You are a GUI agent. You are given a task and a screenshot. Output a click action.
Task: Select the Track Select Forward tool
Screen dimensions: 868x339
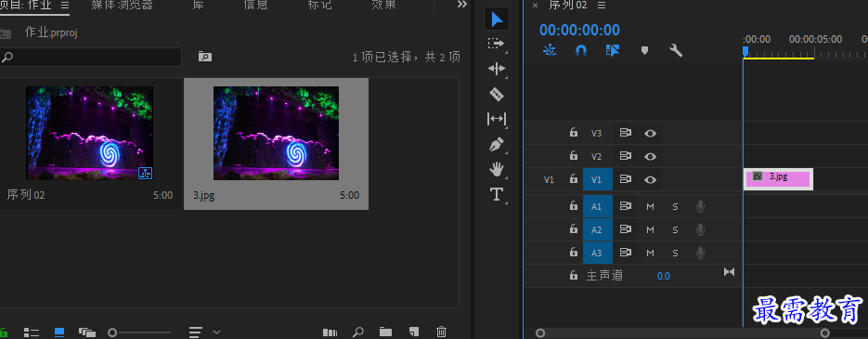(497, 44)
